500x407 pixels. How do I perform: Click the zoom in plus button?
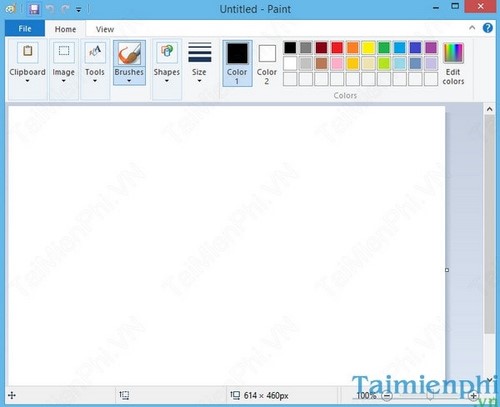473,396
